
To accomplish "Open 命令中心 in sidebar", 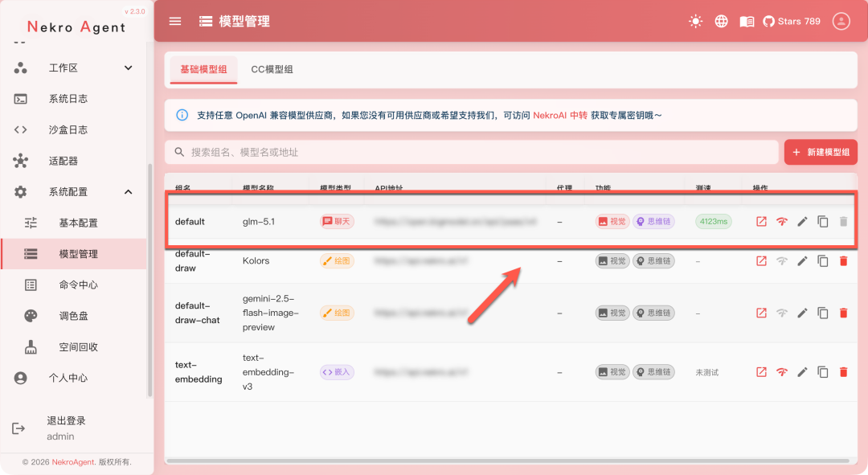I will point(74,285).
